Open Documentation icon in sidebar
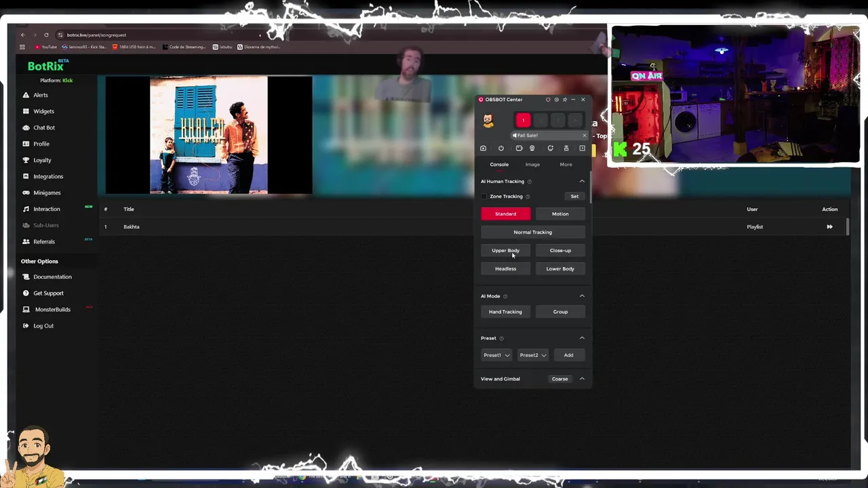This screenshot has width=868, height=488. [26, 277]
